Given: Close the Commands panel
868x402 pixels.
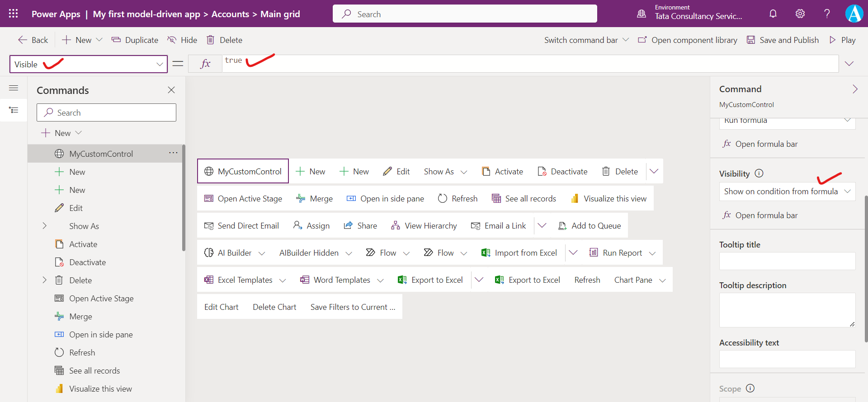Looking at the screenshot, I should pyautogui.click(x=171, y=90).
